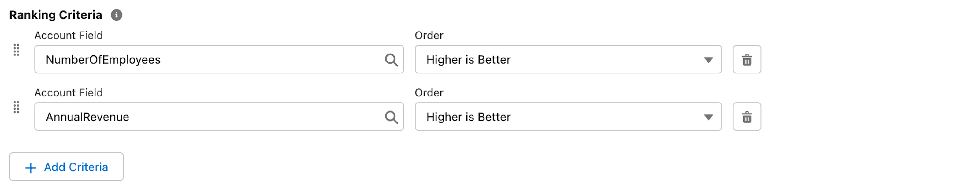
Task: Click the Ranking Criteria heading
Action: pyautogui.click(x=56, y=15)
